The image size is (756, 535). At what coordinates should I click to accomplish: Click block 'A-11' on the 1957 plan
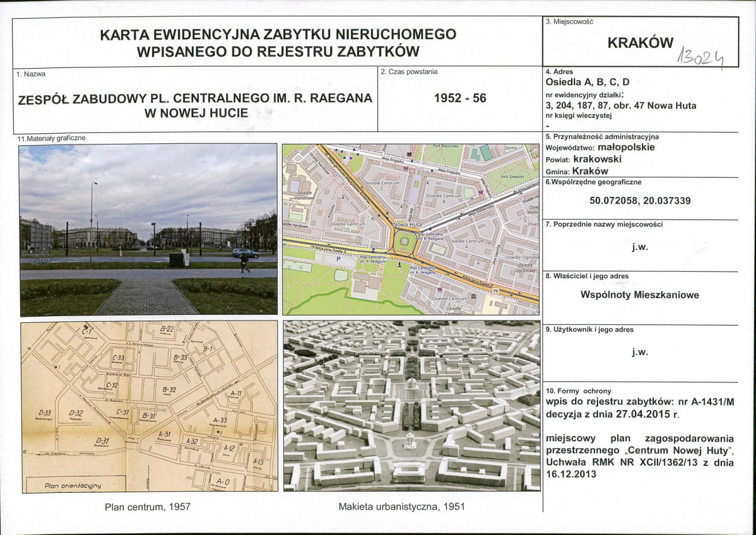(236, 393)
